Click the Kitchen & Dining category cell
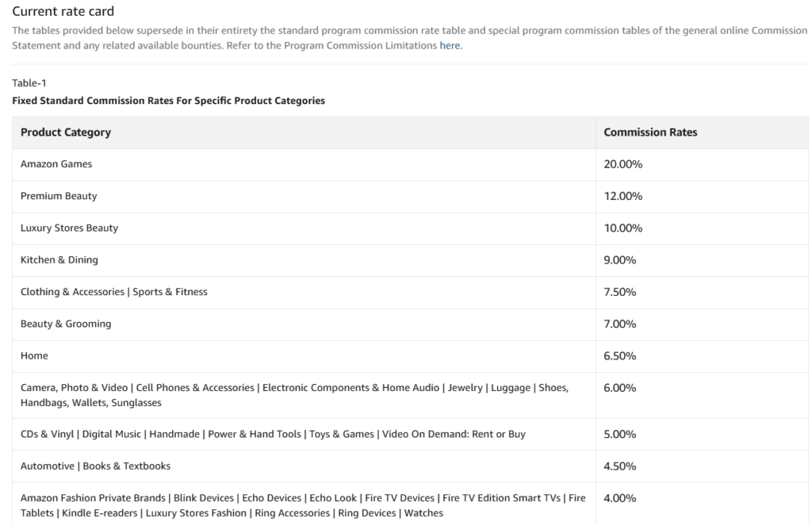This screenshot has height=522, width=812. click(59, 260)
